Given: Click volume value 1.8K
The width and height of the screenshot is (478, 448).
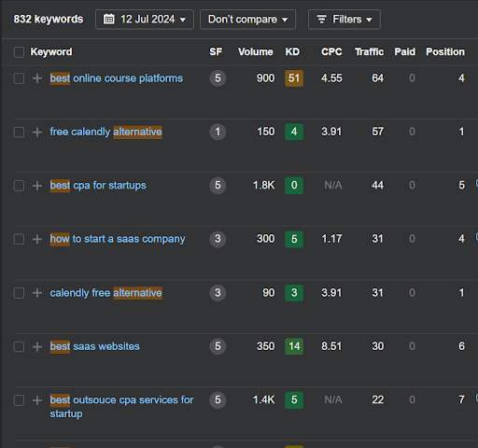Looking at the screenshot, I should tap(263, 186).
